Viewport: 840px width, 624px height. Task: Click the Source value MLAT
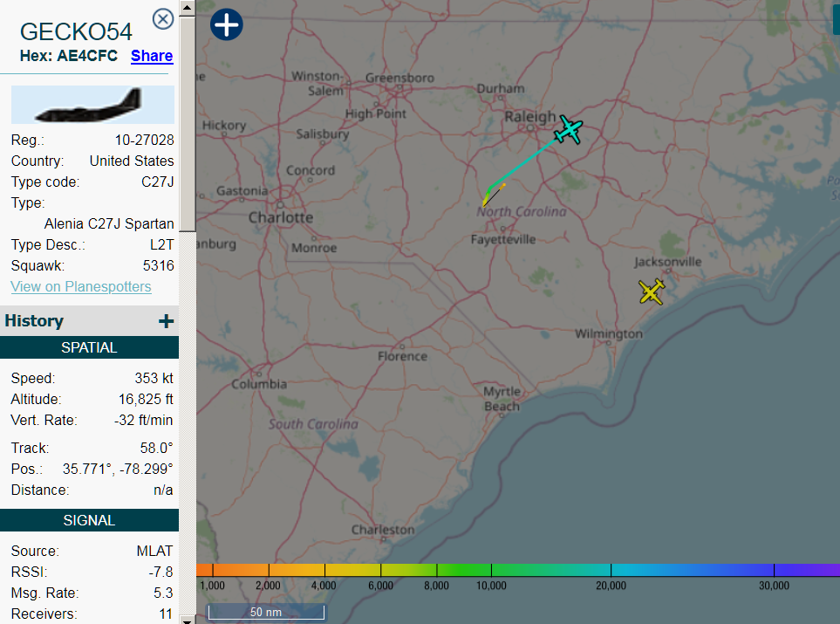pos(154,551)
